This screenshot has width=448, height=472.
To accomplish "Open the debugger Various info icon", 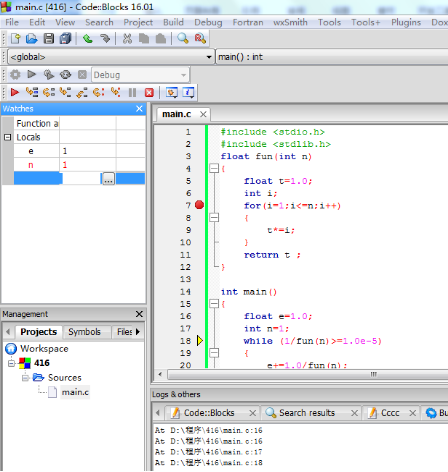I will (x=188, y=92).
